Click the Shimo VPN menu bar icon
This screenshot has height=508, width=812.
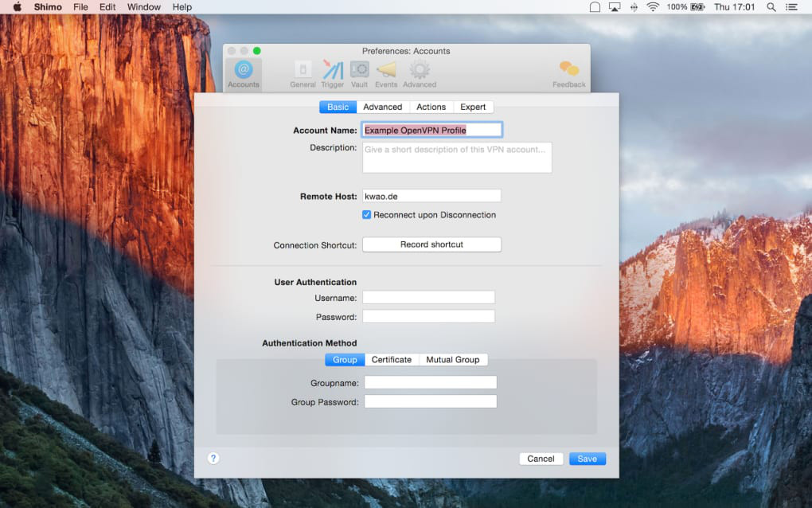[634, 6]
